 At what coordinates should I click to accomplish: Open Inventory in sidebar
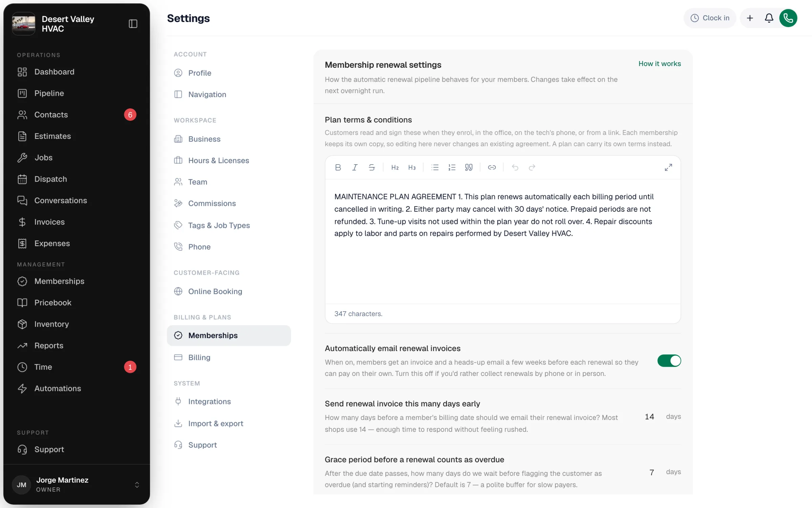tap(76, 324)
